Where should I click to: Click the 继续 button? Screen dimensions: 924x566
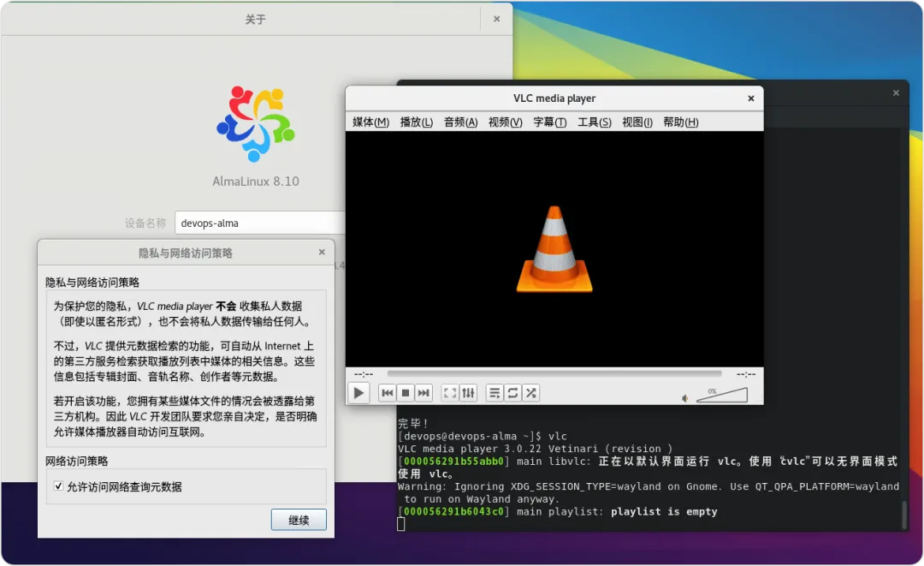299,520
